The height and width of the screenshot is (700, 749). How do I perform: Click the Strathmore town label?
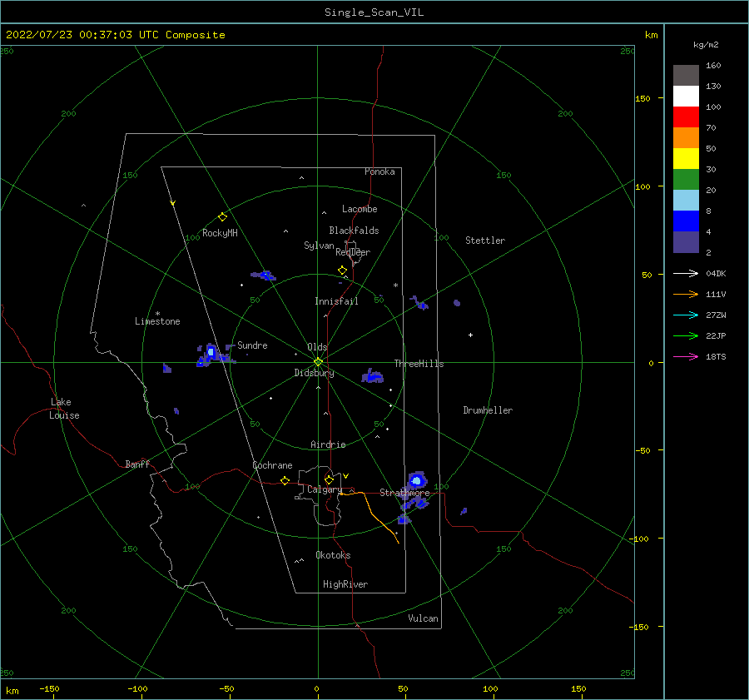404,492
